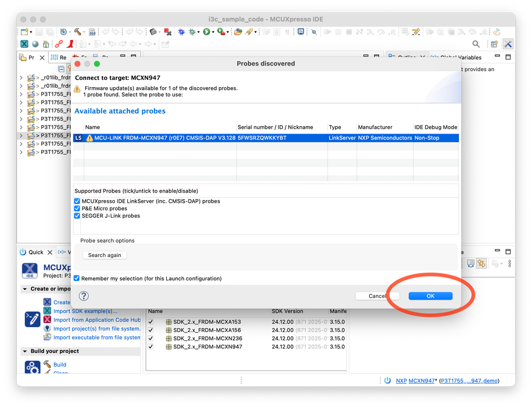This screenshot has width=532, height=407.
Task: Open Import SDK example(s) link
Action: tap(85, 311)
